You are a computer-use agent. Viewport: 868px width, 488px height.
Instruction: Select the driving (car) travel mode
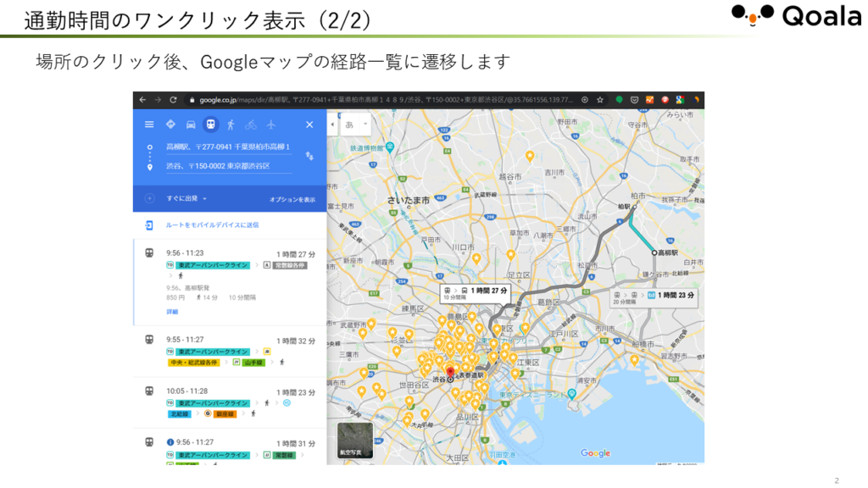click(x=191, y=125)
